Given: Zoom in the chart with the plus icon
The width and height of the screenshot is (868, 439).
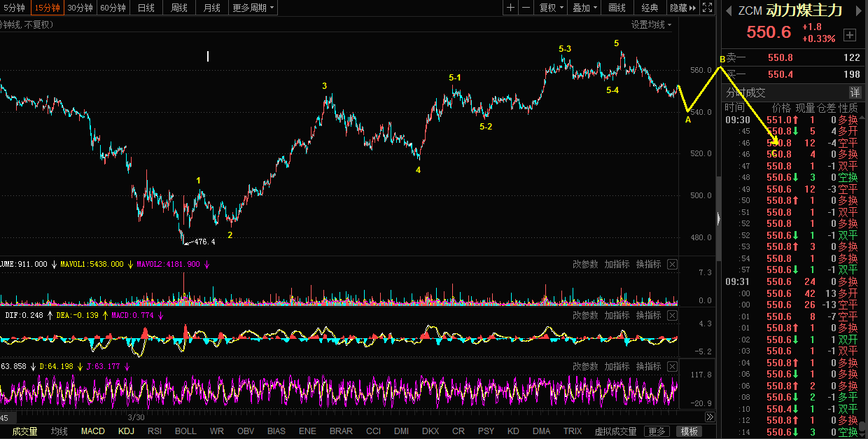Looking at the screenshot, I should click(x=511, y=8).
